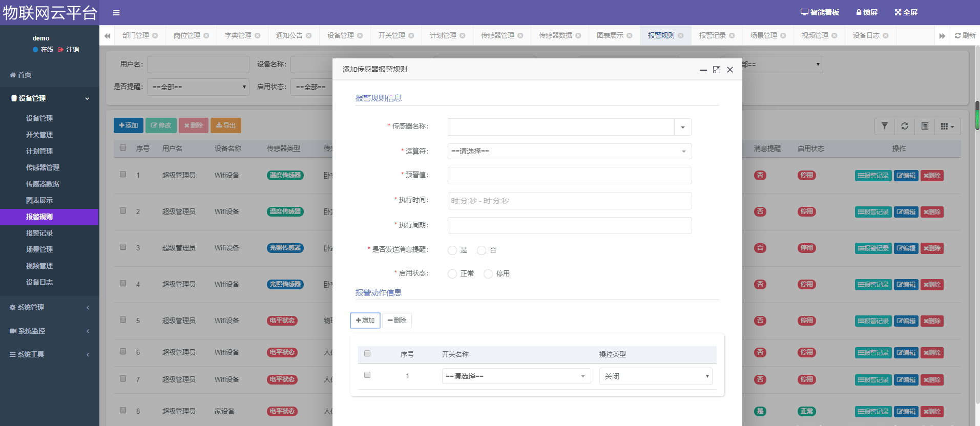
Task: Click the hamburger menu toggle icon
Action: pos(116,13)
